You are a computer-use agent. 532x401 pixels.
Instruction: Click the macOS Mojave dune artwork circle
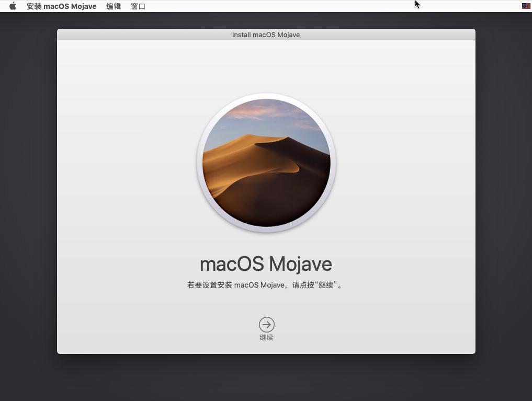tap(266, 163)
